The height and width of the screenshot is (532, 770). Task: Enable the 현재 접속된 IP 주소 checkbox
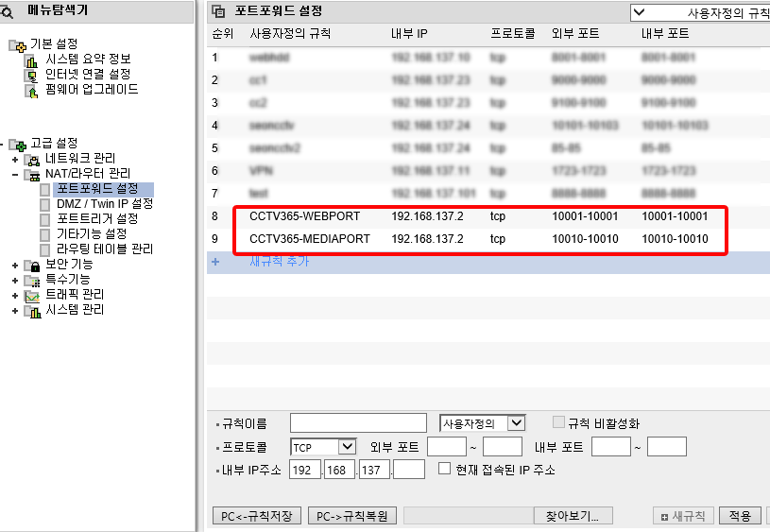pyautogui.click(x=445, y=470)
